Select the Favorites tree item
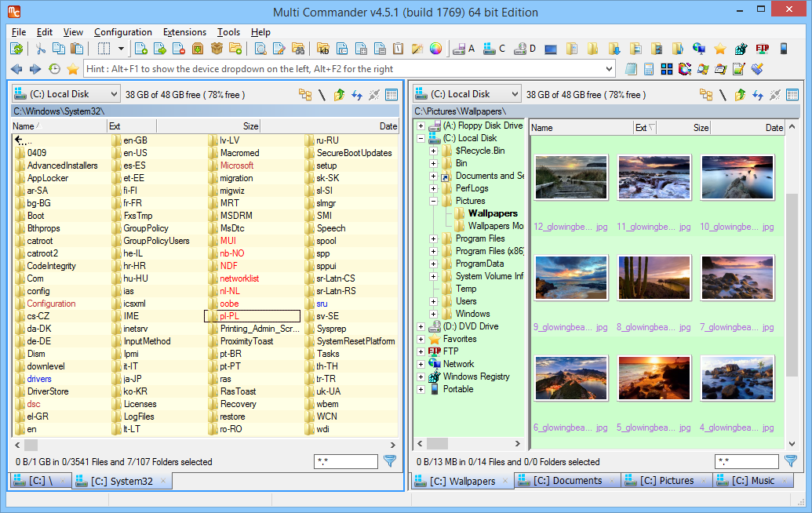Image resolution: width=812 pixels, height=513 pixels. point(460,339)
